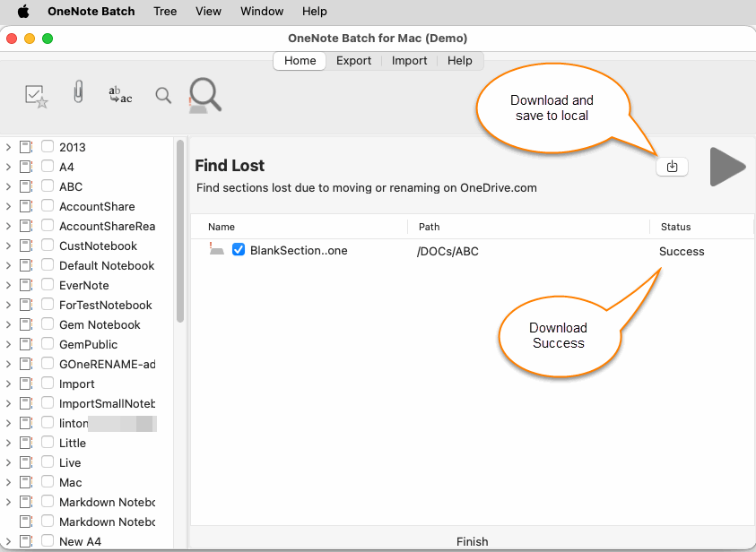Click the download-and-save-to-local icon
The height and width of the screenshot is (552, 756).
(x=672, y=166)
